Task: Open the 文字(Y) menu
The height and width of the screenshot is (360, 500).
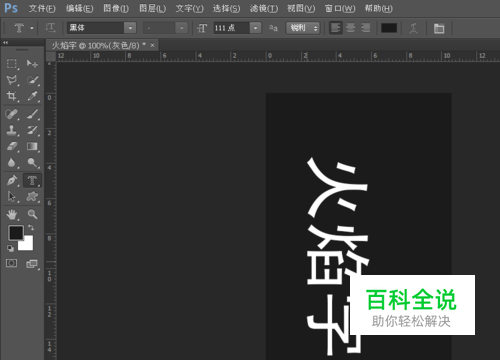Action: tap(189, 8)
